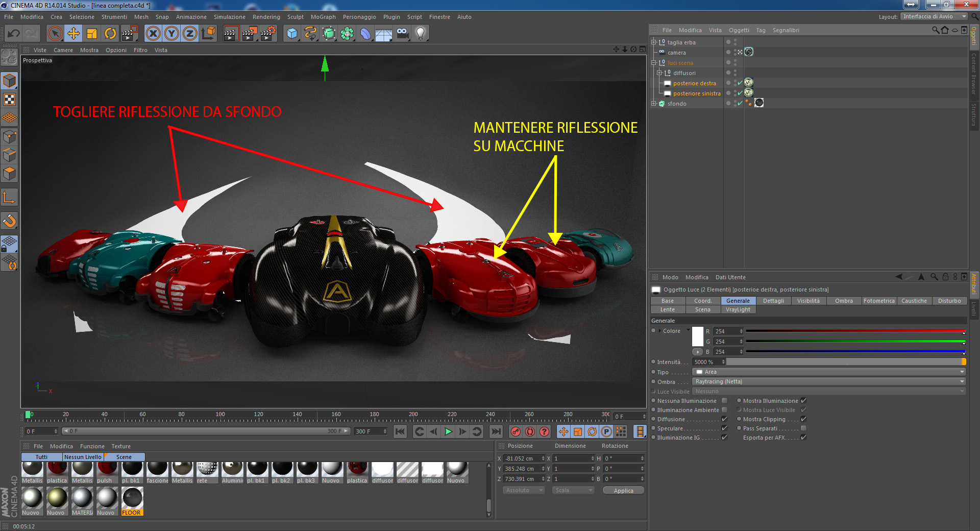Image resolution: width=980 pixels, height=531 pixels.
Task: Open the spline tools icon
Action: pos(310,34)
